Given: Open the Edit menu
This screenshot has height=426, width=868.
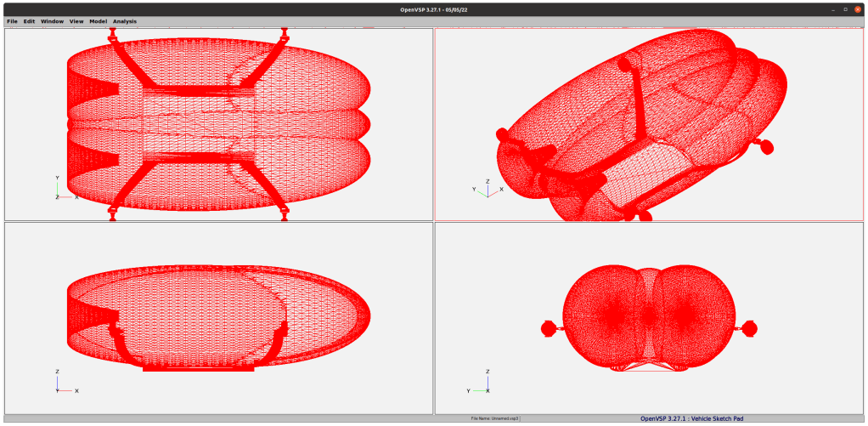Looking at the screenshot, I should (x=29, y=21).
